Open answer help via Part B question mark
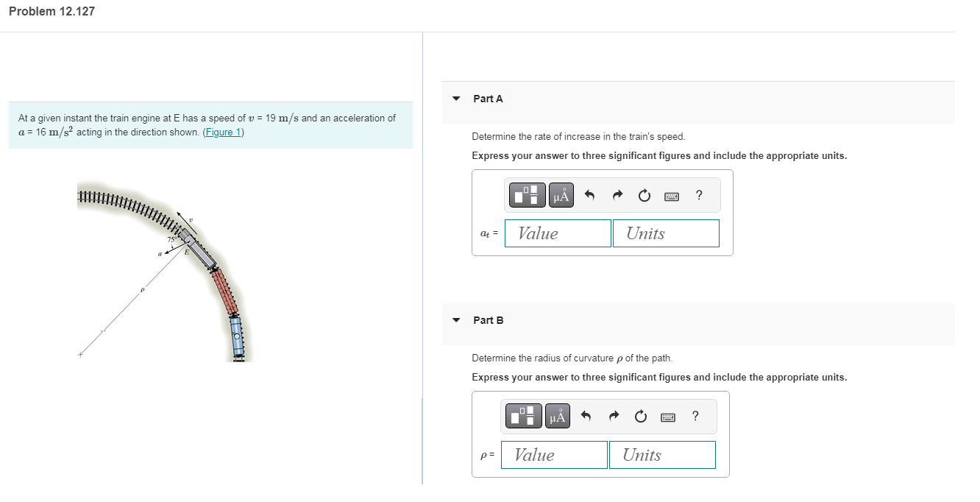 (x=695, y=416)
